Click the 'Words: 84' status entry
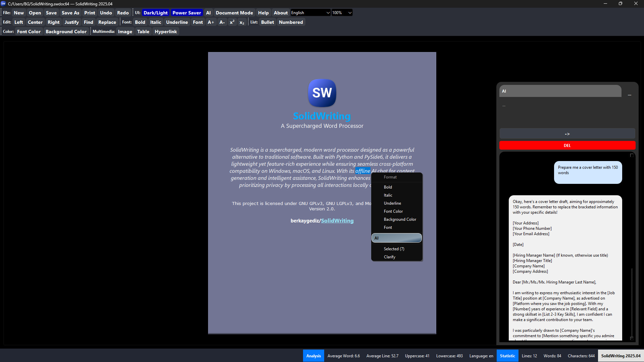The width and height of the screenshot is (644, 362). coord(552,356)
